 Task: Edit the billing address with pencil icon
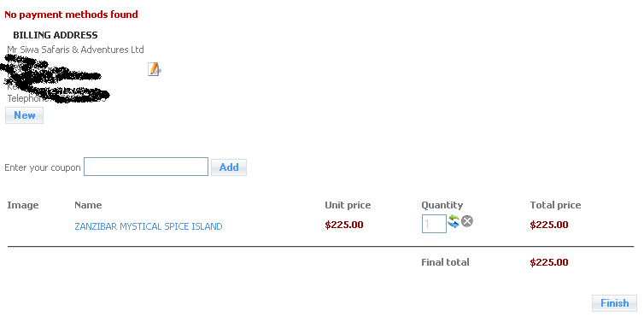click(154, 69)
